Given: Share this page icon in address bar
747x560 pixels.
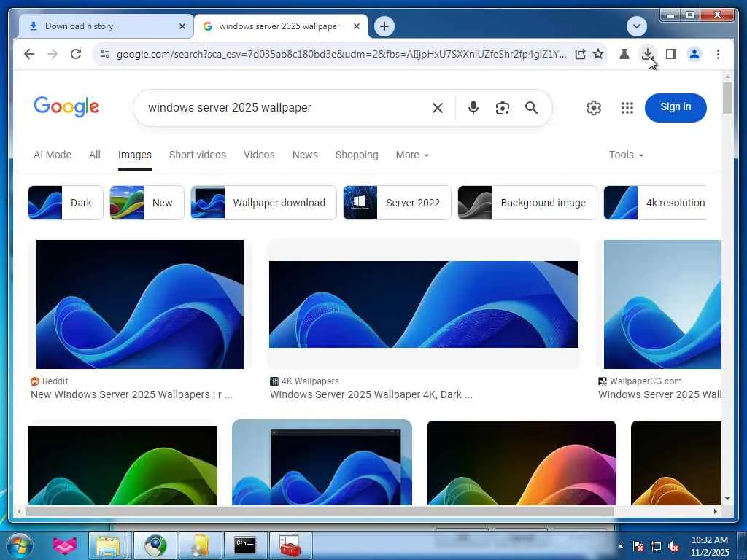Looking at the screenshot, I should pos(580,54).
